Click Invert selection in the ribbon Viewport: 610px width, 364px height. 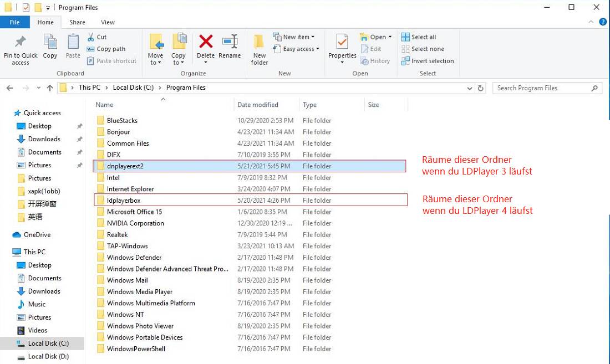click(x=428, y=61)
